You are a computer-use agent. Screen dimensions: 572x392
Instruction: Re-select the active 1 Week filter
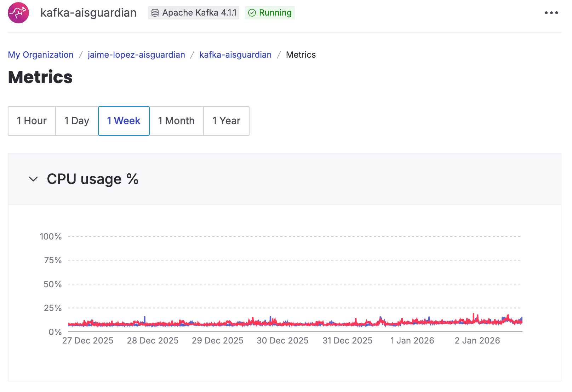(x=124, y=121)
